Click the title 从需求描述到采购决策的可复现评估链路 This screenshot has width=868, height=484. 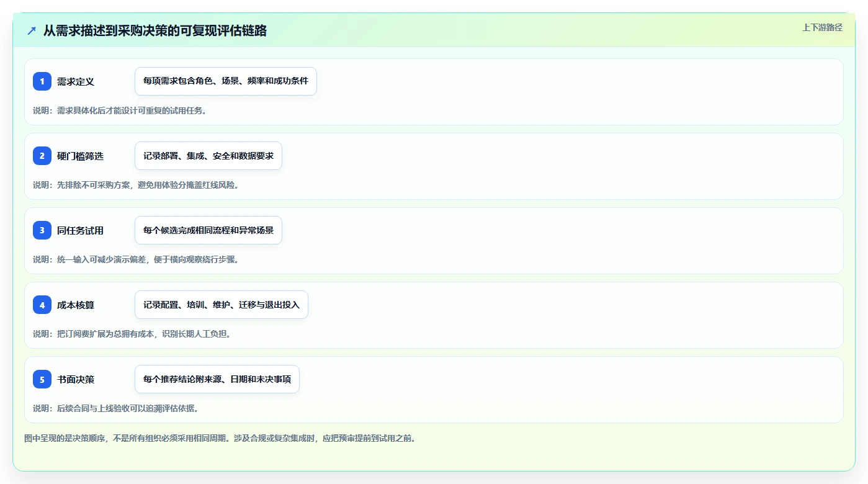[155, 30]
